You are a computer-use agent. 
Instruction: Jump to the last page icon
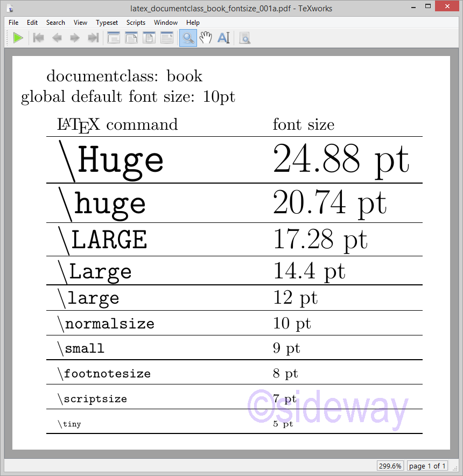point(93,38)
